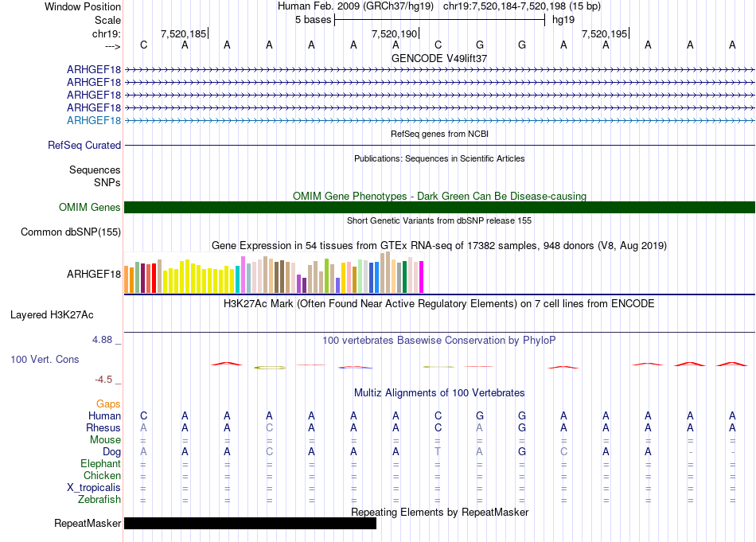Click the 5 bases scale bar
The image size is (756, 542).
tap(439, 20)
